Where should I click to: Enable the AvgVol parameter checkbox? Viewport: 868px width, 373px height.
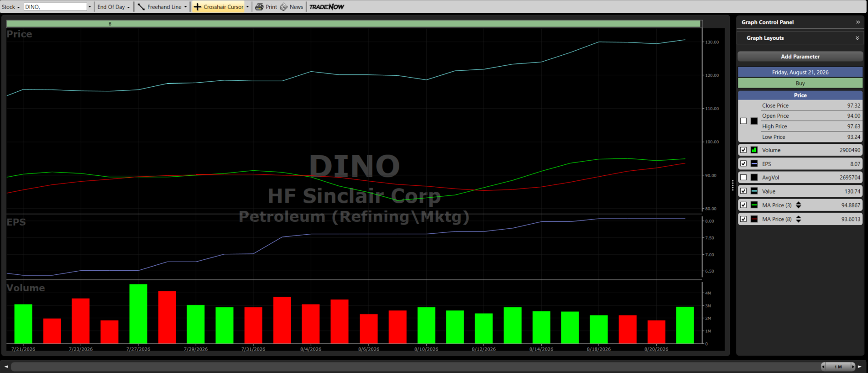(x=743, y=177)
